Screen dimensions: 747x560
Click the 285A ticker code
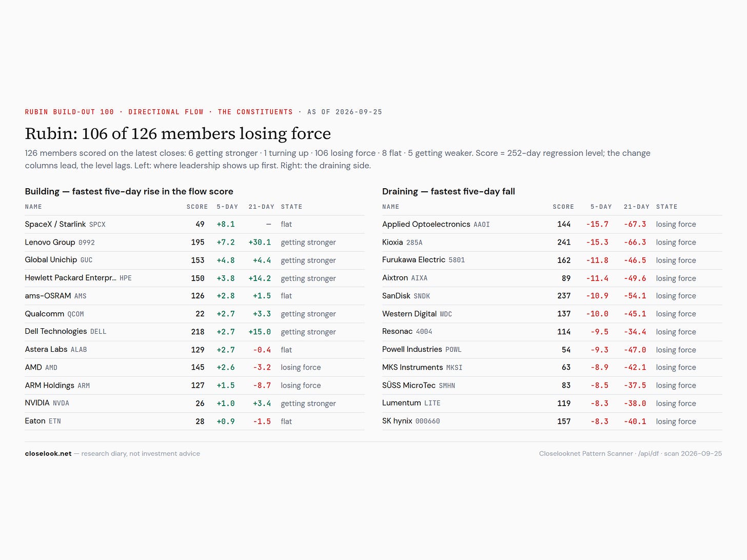415,243
